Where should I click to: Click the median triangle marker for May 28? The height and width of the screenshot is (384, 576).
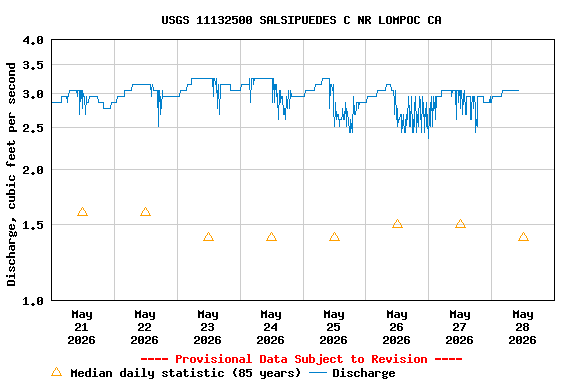coord(523,237)
